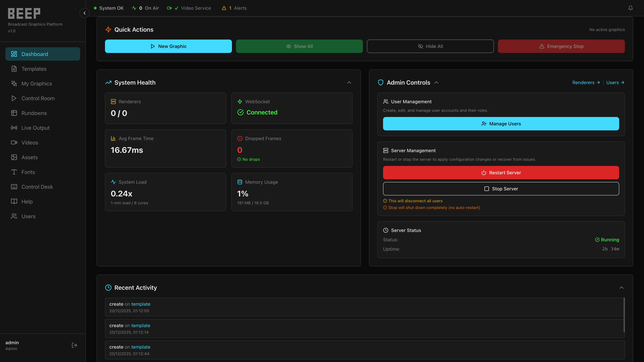Click the Server Management server icon
644x362 pixels.
click(x=386, y=150)
